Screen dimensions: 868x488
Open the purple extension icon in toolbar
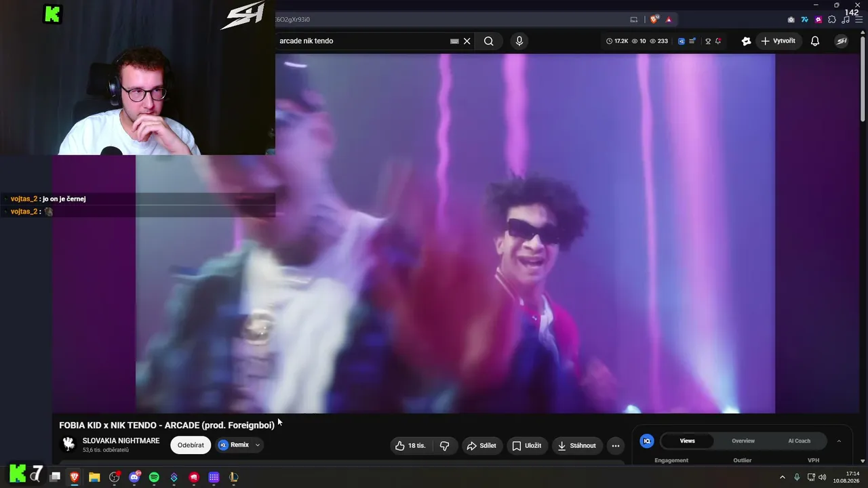point(818,20)
